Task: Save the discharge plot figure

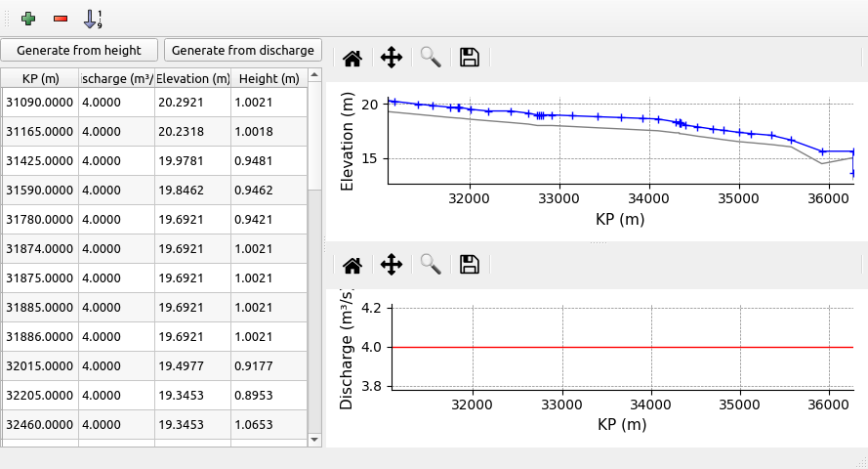Action: [470, 264]
